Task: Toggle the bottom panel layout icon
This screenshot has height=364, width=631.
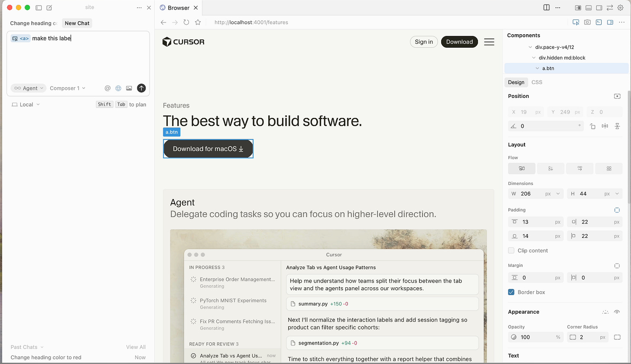Action: (589, 7)
